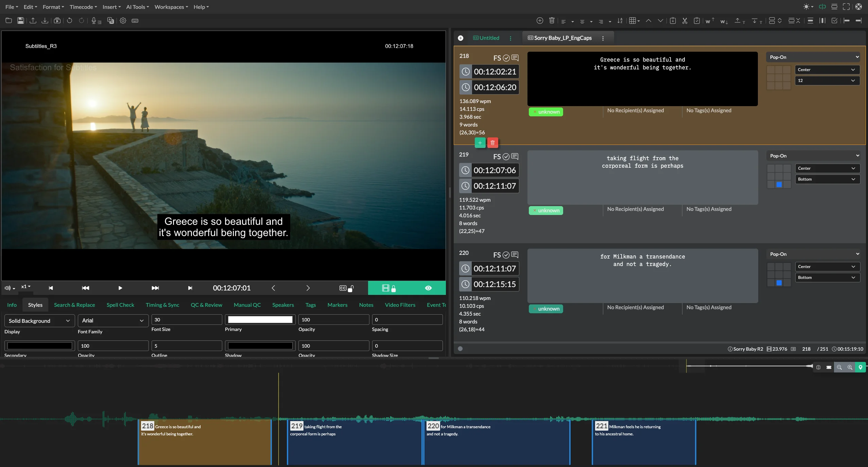This screenshot has height=467, width=868.
Task: Open the Arial font family dropdown
Action: click(113, 321)
